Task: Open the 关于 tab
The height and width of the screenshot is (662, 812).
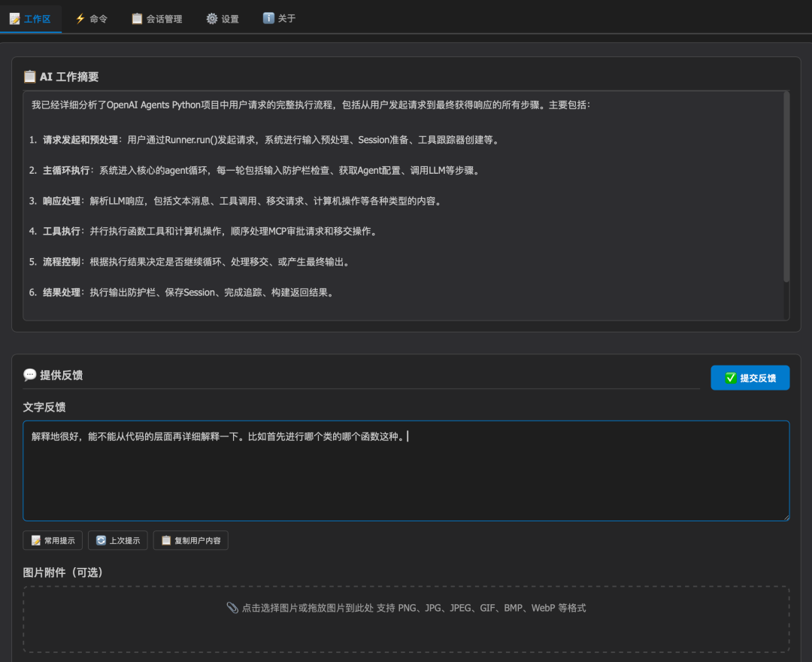Action: [x=280, y=19]
